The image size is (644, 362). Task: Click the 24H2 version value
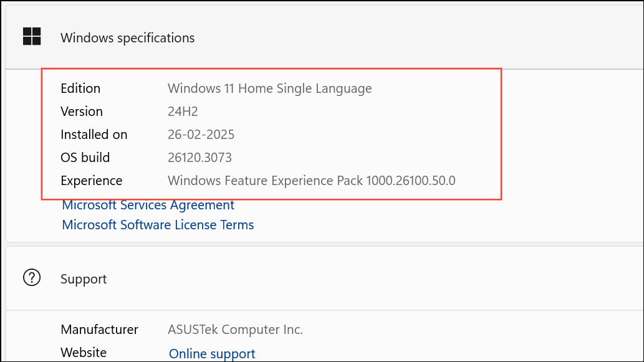[183, 112]
